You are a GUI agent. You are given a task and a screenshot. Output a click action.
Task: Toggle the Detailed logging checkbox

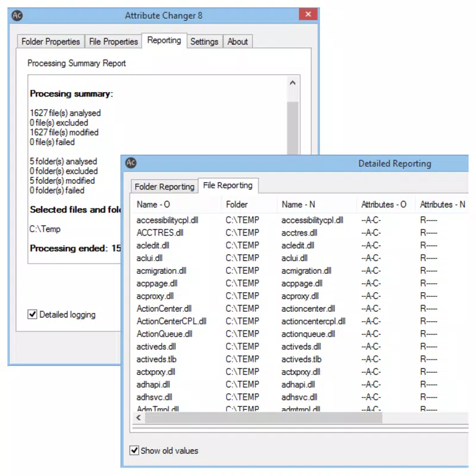pos(32,314)
